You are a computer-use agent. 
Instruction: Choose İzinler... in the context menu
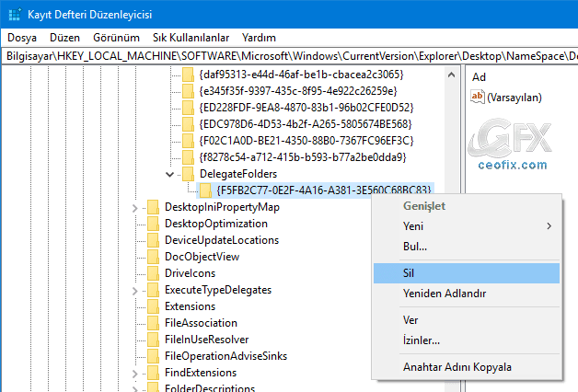[467, 340]
